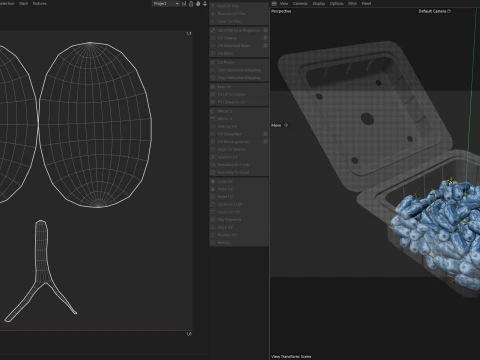Run Copy UV command
This screenshot has width=480, height=360.
click(x=239, y=182)
